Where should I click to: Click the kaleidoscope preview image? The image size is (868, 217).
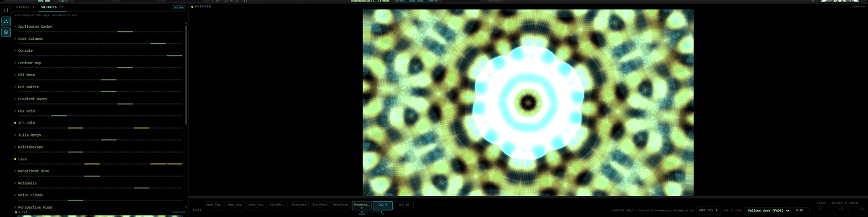528,103
